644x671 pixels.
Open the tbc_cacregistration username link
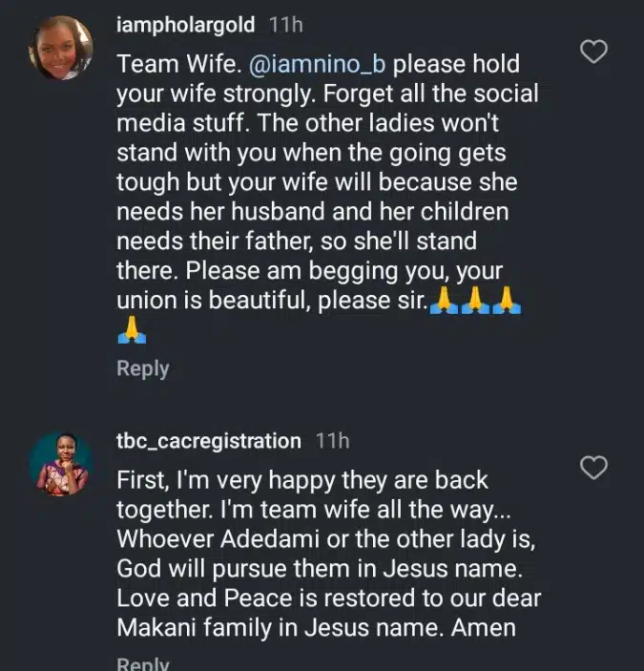tap(208, 441)
